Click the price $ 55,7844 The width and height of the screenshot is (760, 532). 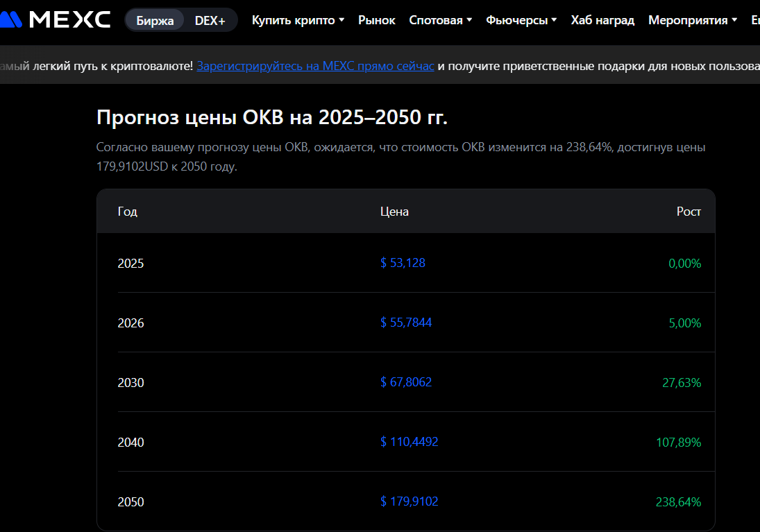click(406, 323)
